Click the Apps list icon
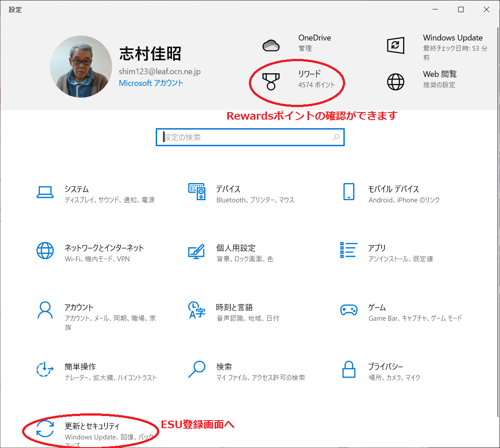This screenshot has height=448, width=500. pos(348,250)
